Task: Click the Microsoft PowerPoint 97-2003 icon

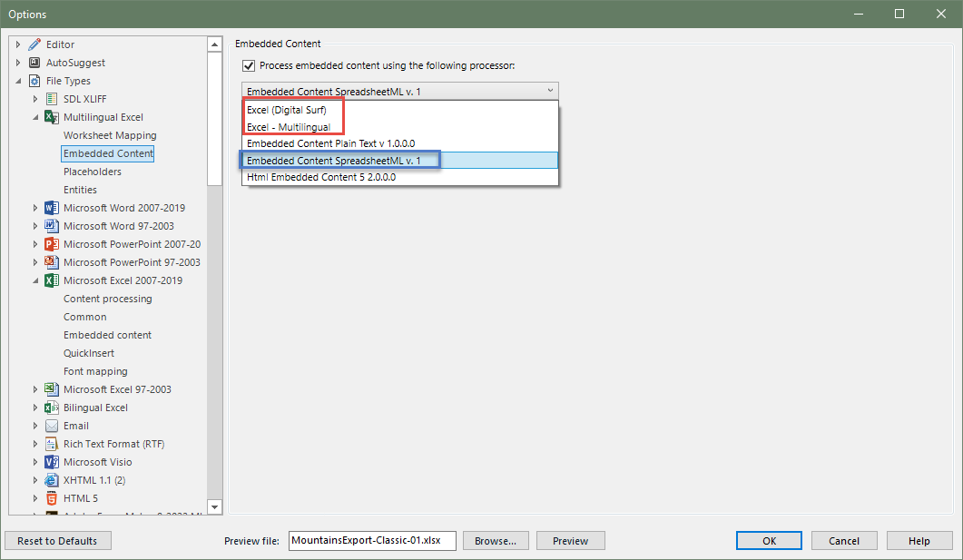Action: pyautogui.click(x=52, y=262)
